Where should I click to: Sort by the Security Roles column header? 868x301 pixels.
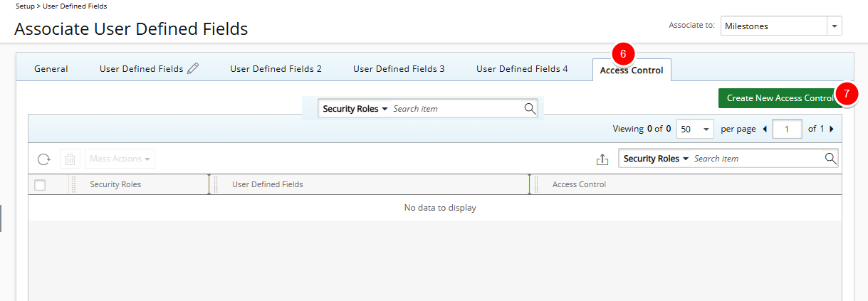coord(115,184)
